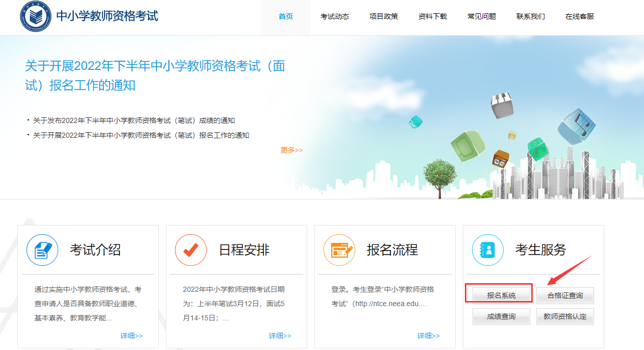
Task: Click the 报名流程 orange form icon
Action: (x=339, y=250)
